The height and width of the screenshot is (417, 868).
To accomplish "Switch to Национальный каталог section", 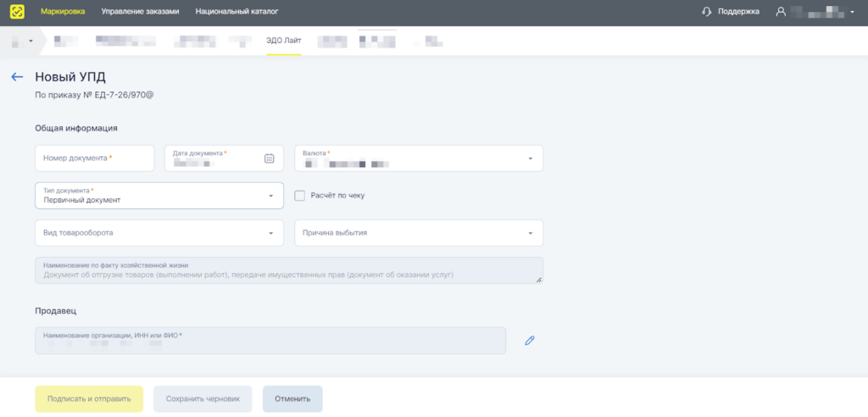I will [236, 12].
